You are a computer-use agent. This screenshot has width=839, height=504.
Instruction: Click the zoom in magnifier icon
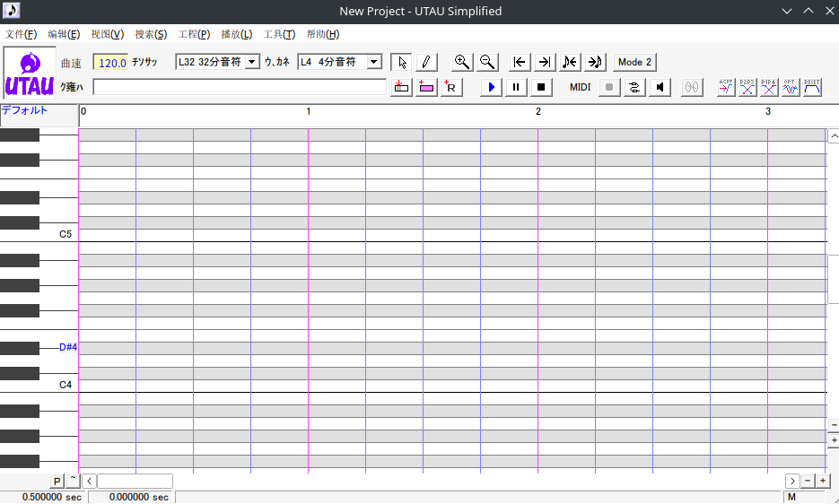click(462, 62)
